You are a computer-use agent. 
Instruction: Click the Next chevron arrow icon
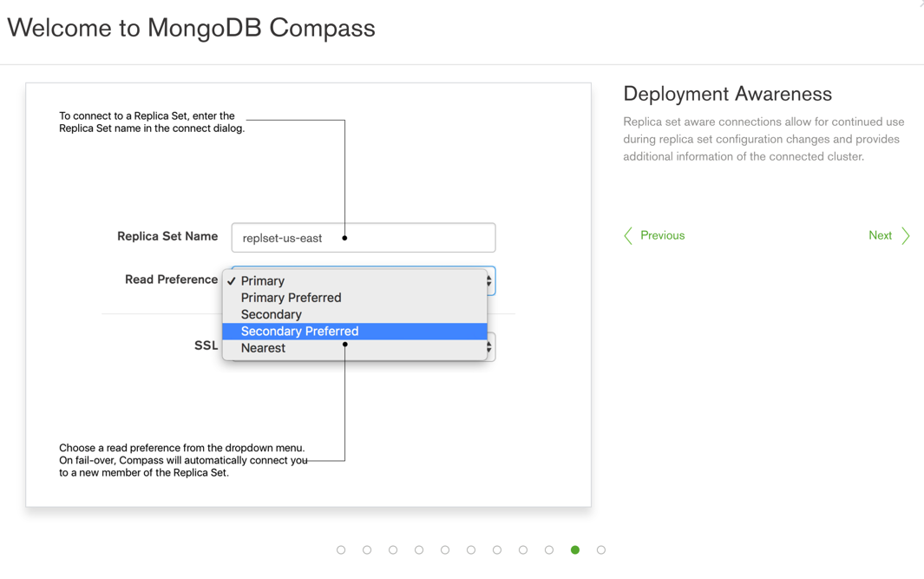(905, 235)
